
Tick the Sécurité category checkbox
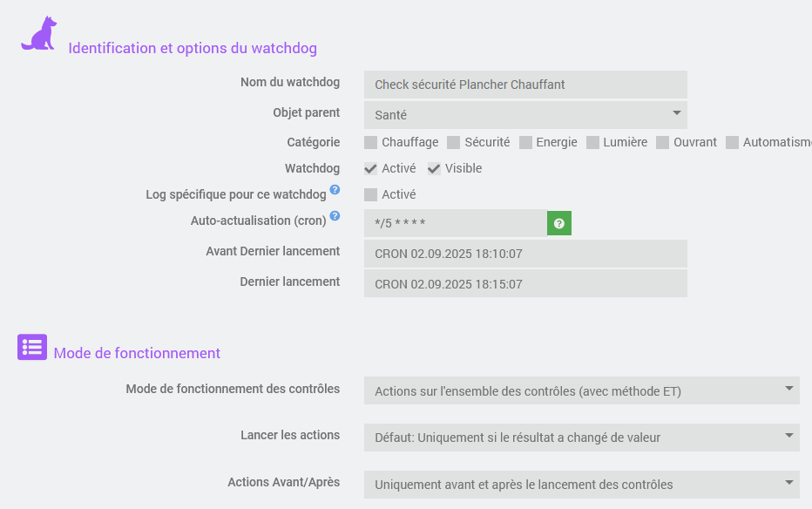pos(454,142)
